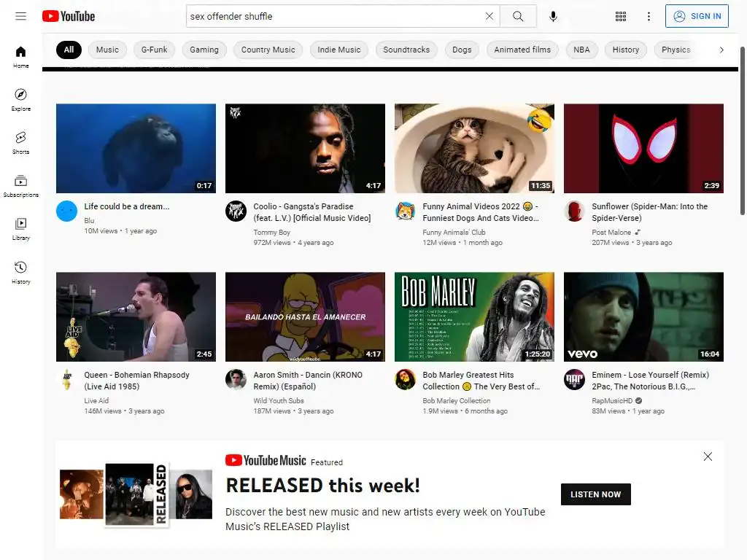Go to YouTube home via logo

[69, 16]
